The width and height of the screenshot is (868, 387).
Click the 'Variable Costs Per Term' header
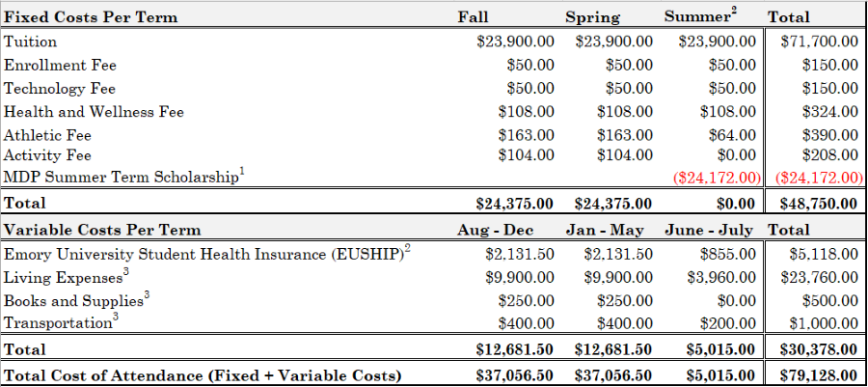(x=102, y=230)
